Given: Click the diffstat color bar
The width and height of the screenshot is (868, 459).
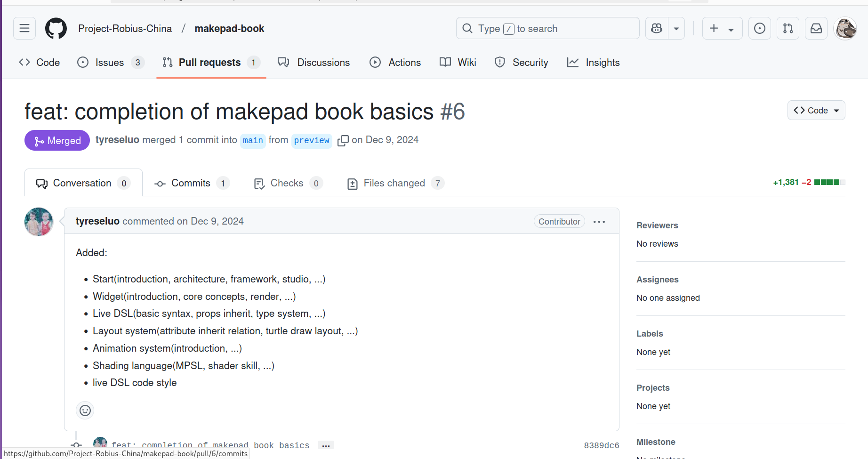Looking at the screenshot, I should [830, 182].
